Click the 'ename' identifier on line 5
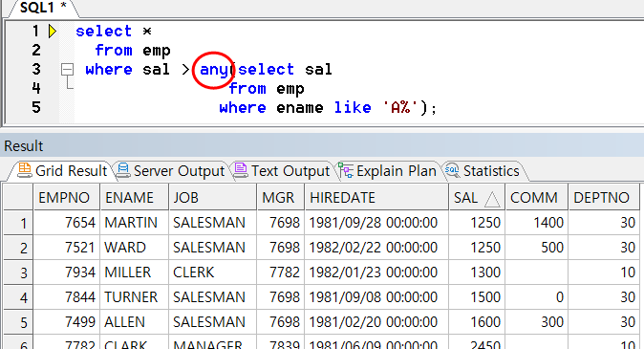The width and height of the screenshot is (644, 349). [300, 108]
